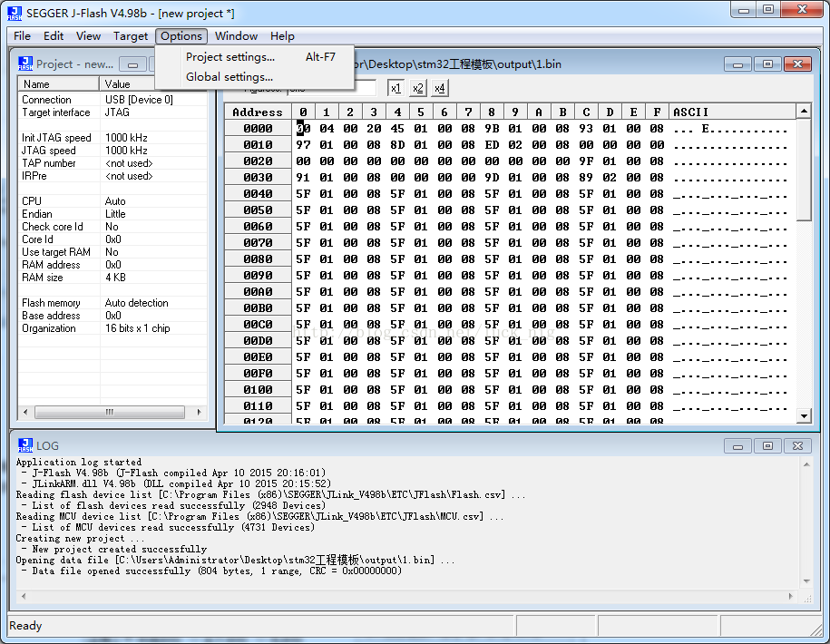This screenshot has height=644, width=830.
Task: Select the Use target RAM row
Action: [112, 252]
